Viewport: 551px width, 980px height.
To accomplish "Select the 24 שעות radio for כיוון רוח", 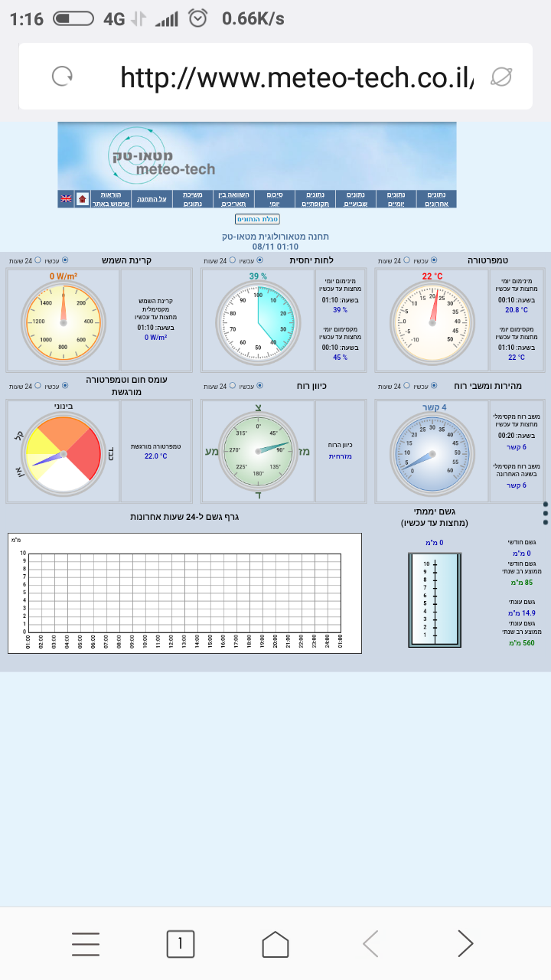I will point(232,386).
